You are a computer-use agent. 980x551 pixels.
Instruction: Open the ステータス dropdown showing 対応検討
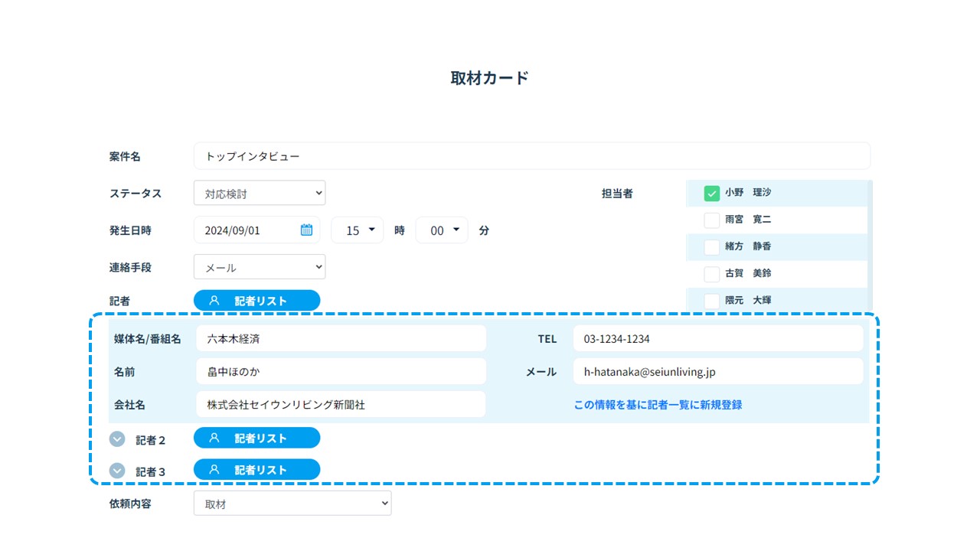pos(259,193)
